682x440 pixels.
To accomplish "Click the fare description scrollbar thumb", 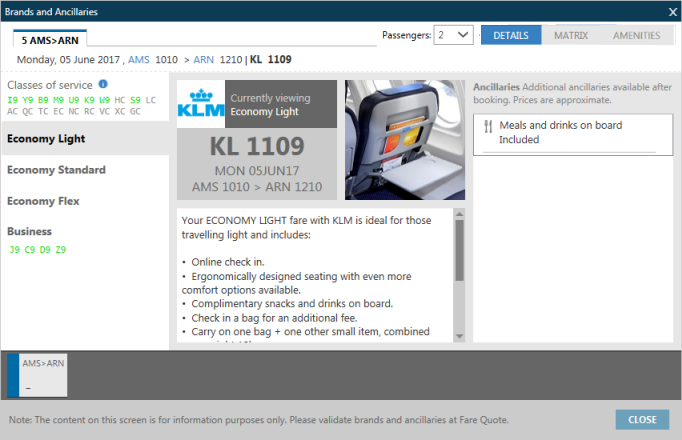I will (459, 250).
